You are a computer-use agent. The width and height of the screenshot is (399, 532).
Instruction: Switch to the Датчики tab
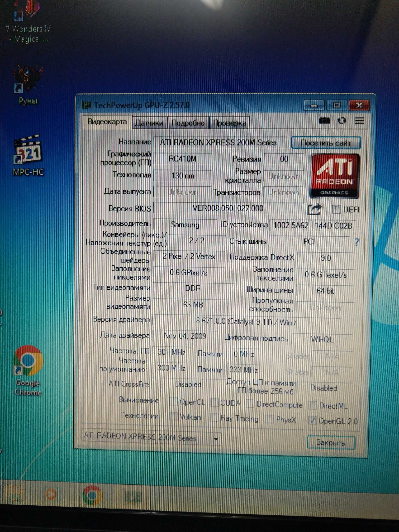149,123
